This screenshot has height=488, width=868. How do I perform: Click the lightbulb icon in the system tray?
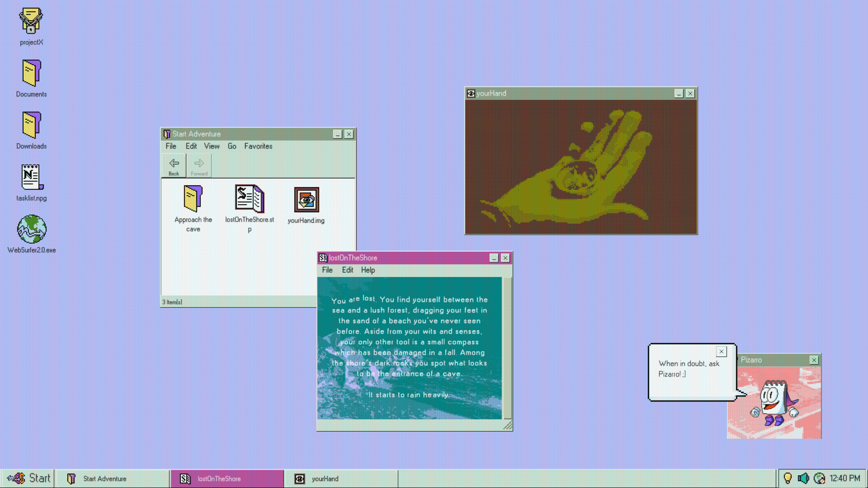(788, 478)
